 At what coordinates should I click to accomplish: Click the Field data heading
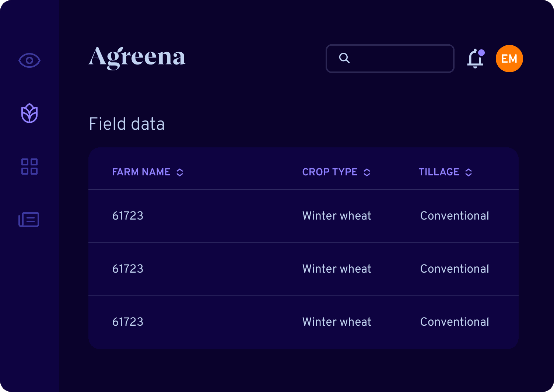click(127, 124)
